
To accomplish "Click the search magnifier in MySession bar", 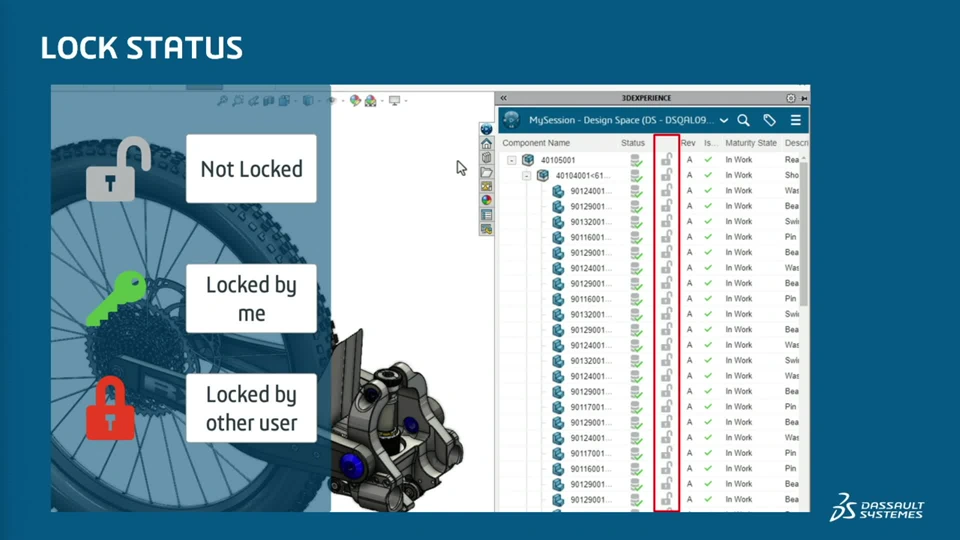I will click(x=743, y=120).
